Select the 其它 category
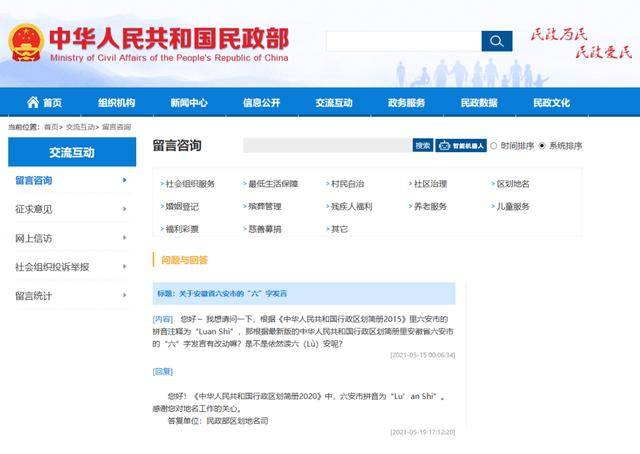The image size is (640, 454). [339, 229]
